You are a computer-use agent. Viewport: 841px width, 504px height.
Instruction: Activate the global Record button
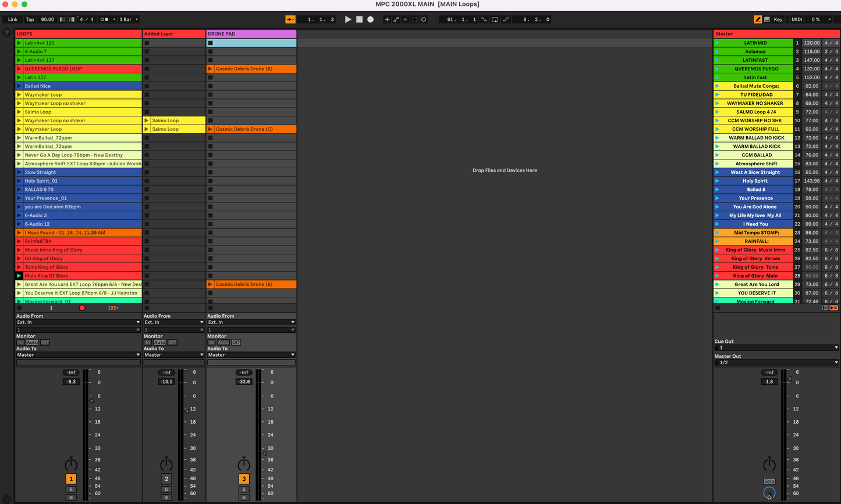pos(370,19)
